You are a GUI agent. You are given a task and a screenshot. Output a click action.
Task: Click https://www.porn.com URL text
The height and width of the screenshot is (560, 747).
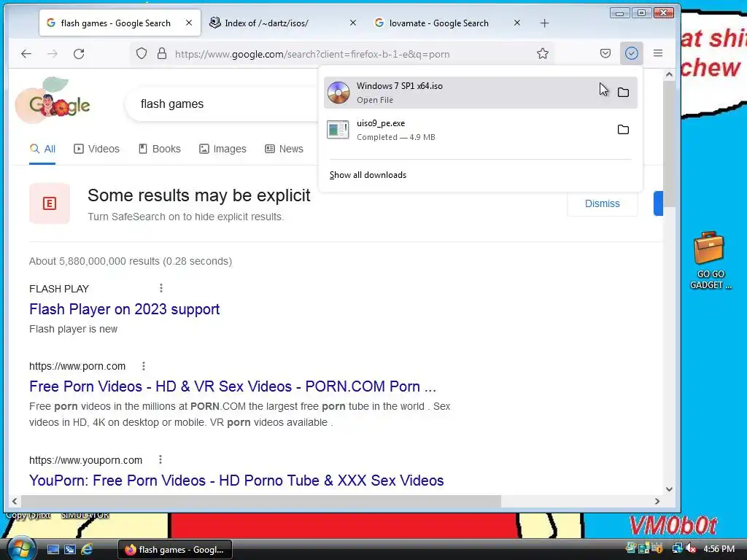pos(77,366)
